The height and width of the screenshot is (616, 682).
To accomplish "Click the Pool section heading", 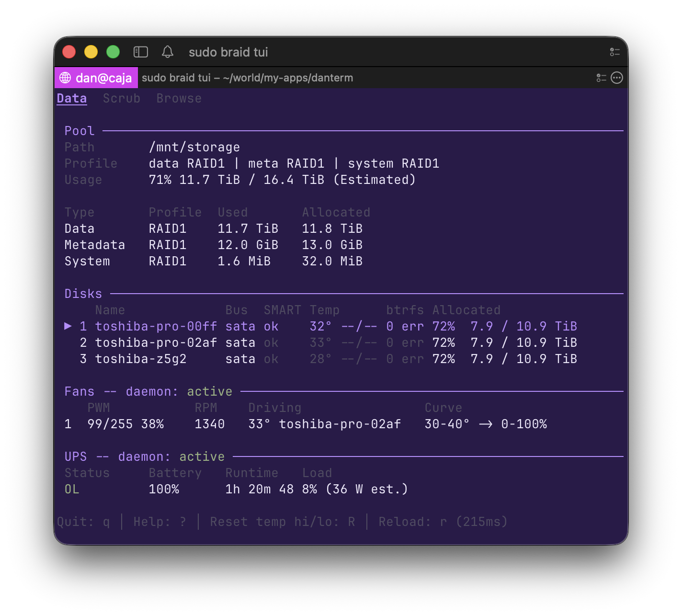I will point(80,131).
